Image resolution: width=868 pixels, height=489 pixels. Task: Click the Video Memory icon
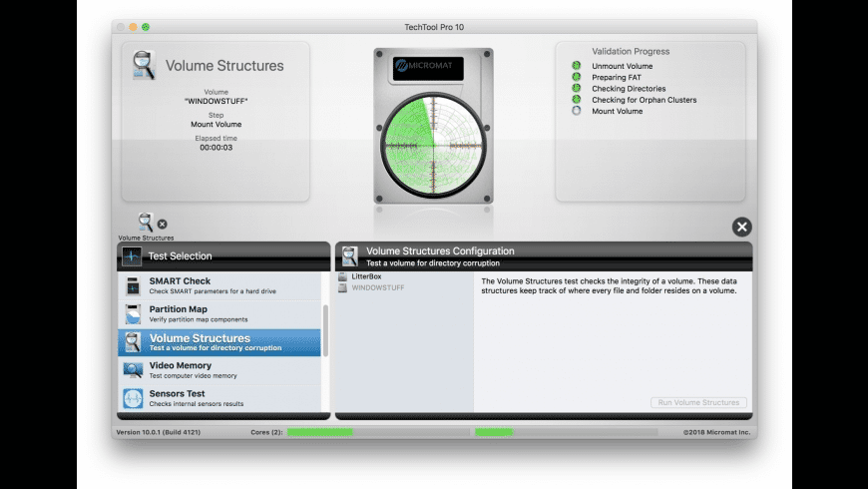click(133, 370)
